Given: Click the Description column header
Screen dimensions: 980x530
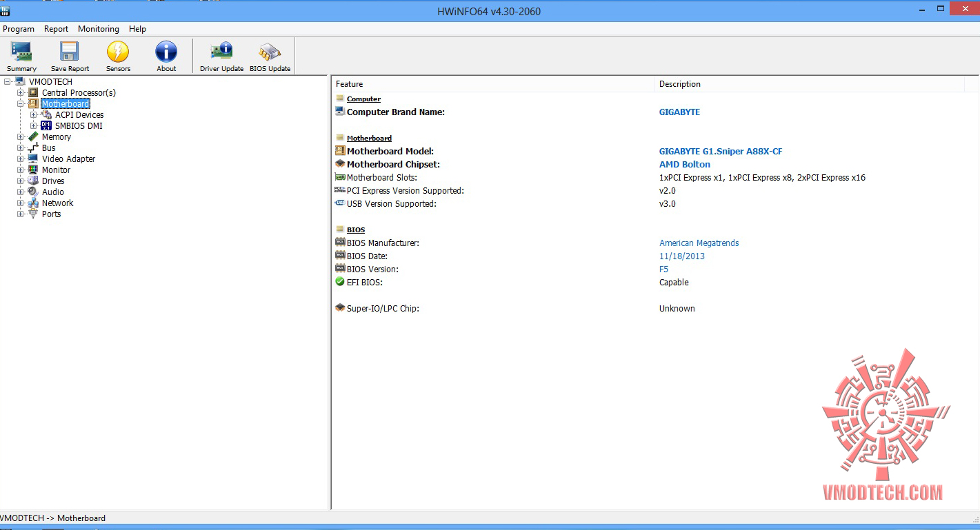Looking at the screenshot, I should tap(809, 84).
